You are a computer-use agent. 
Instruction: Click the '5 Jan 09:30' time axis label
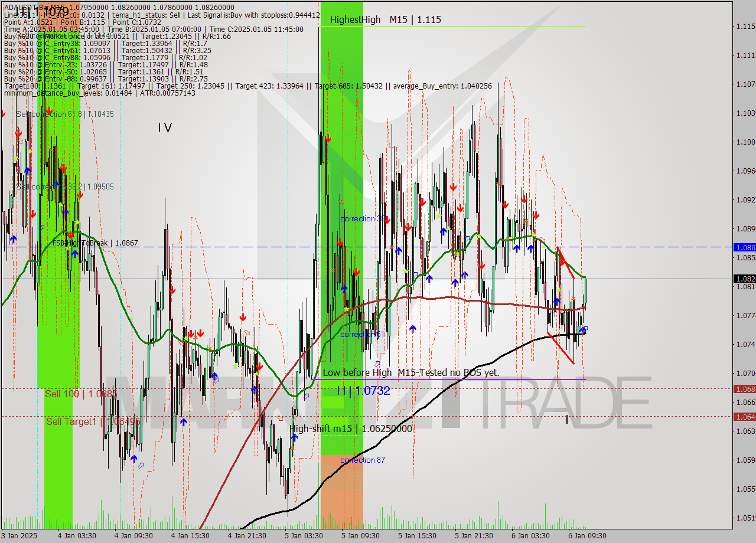click(360, 536)
